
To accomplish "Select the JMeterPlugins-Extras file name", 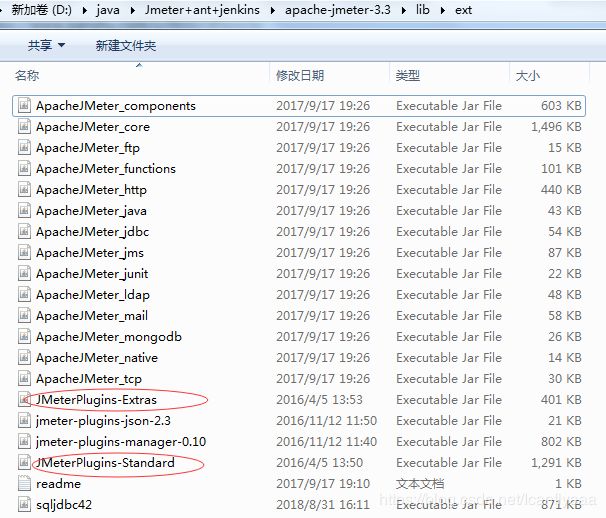I will pos(96,400).
